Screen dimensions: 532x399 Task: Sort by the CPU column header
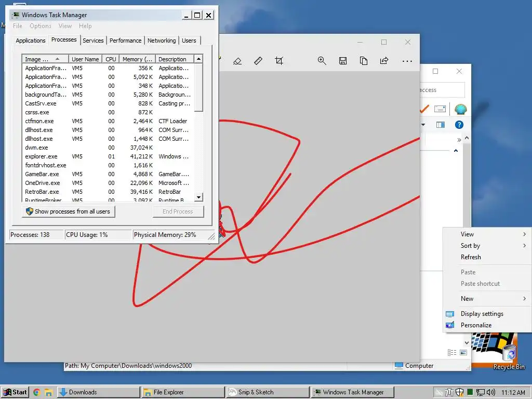tap(111, 59)
